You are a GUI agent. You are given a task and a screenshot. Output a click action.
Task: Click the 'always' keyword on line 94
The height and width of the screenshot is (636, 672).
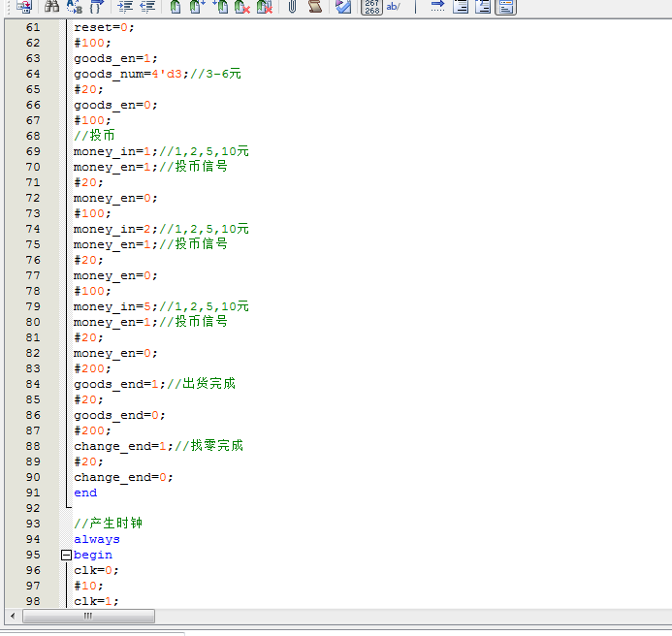click(x=97, y=539)
